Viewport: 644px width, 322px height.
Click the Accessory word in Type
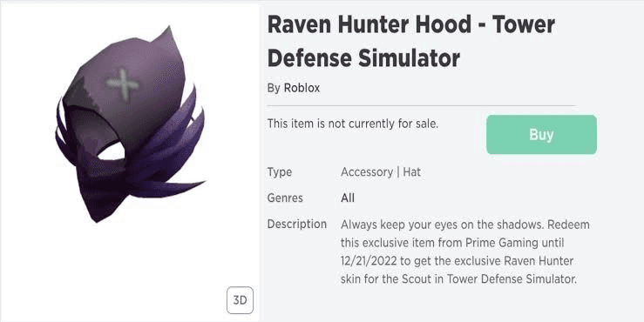367,171
